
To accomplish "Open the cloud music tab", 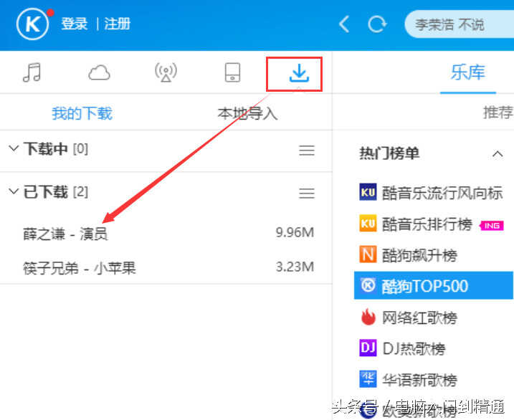I will pos(99,72).
